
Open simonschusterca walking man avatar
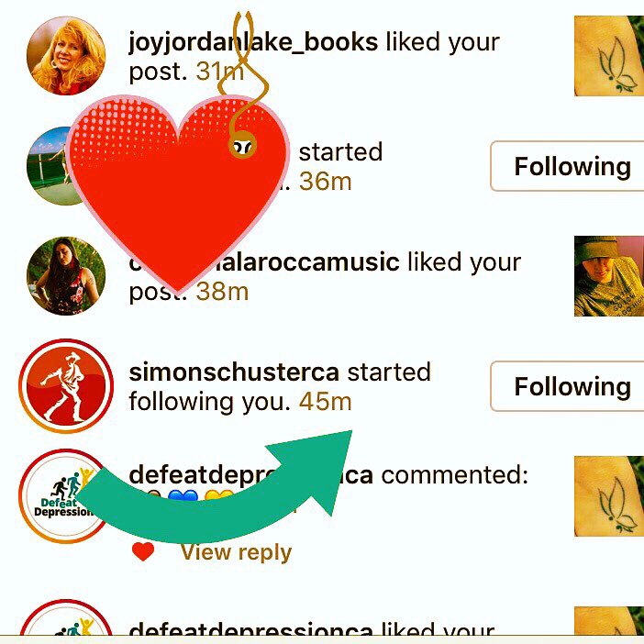click(66, 386)
